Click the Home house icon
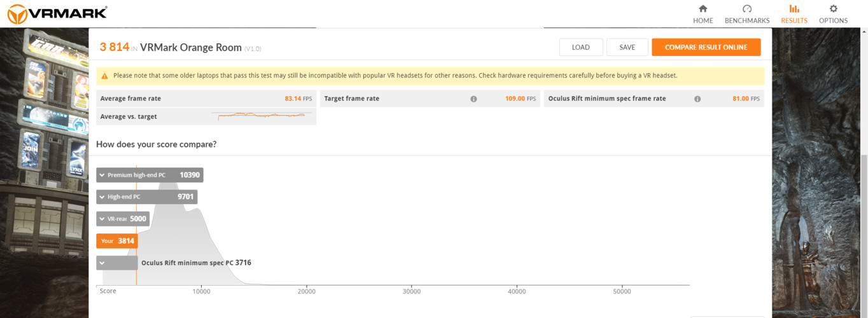Viewport: 868px width, 318px height. point(703,9)
